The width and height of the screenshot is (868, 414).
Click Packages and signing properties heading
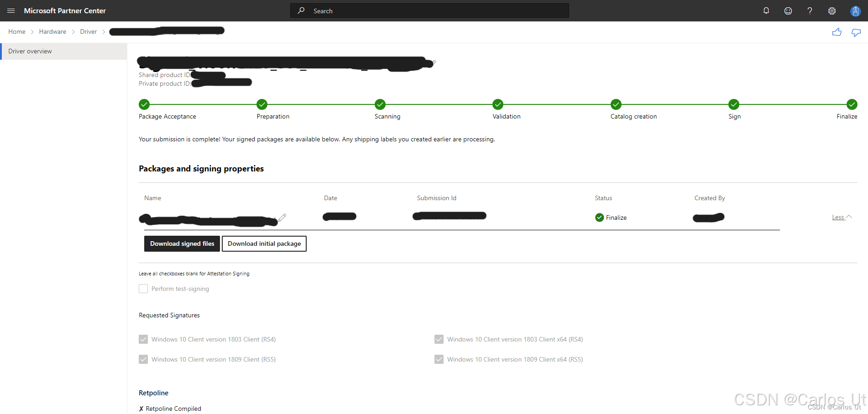[201, 169]
